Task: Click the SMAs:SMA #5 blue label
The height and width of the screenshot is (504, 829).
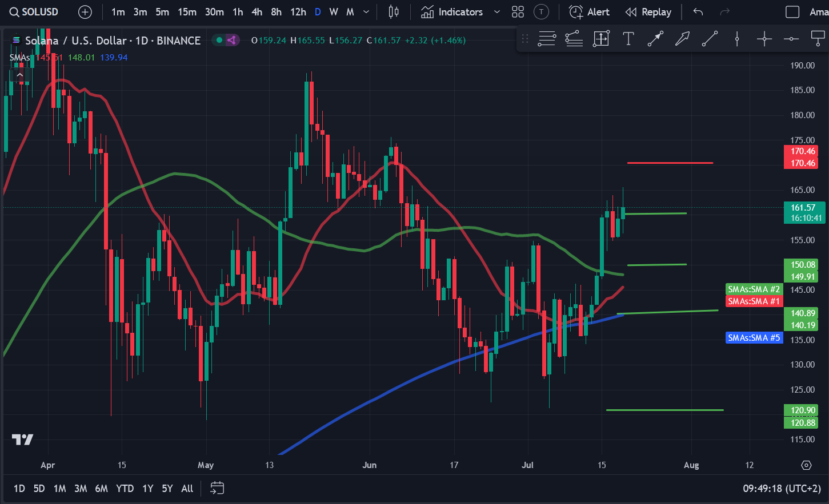Action: [754, 338]
